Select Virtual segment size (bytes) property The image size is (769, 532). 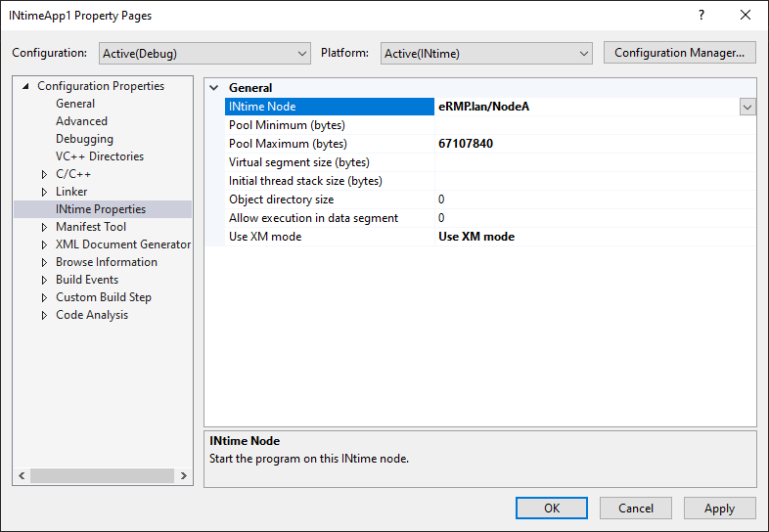330,162
